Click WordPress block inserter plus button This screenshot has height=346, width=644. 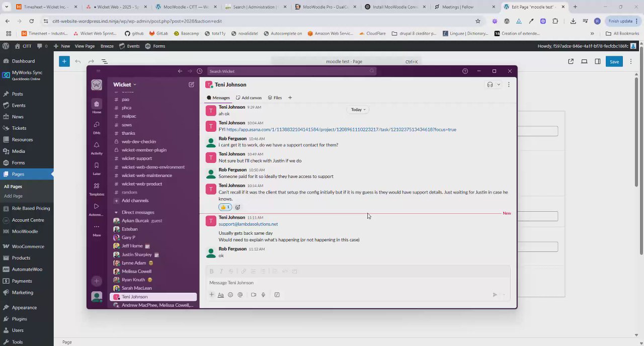pyautogui.click(x=64, y=61)
